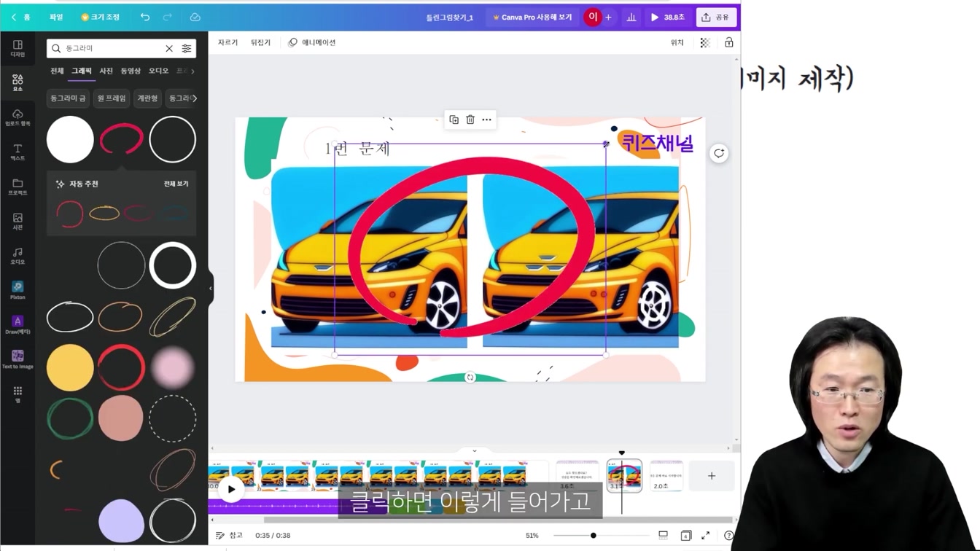
Task: Select the 동그라미 금 suggestion chip
Action: (x=68, y=98)
